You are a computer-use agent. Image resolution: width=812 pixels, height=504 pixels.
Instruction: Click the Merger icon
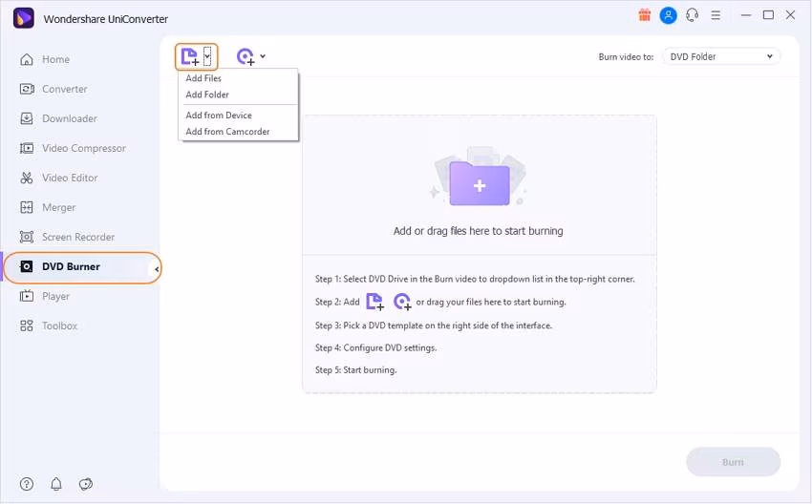coord(27,207)
